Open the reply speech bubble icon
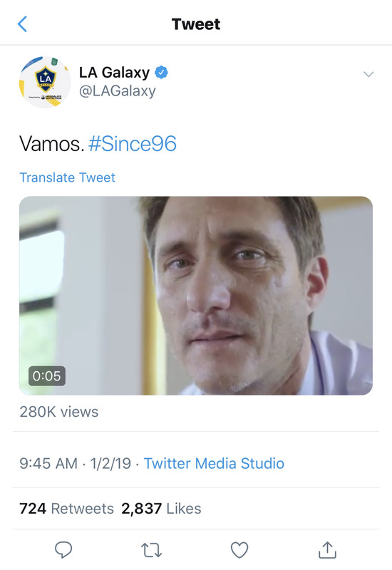 63,549
